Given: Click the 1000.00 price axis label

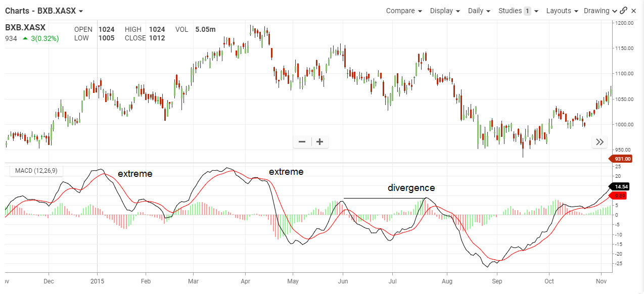Looking at the screenshot, I should (x=623, y=124).
